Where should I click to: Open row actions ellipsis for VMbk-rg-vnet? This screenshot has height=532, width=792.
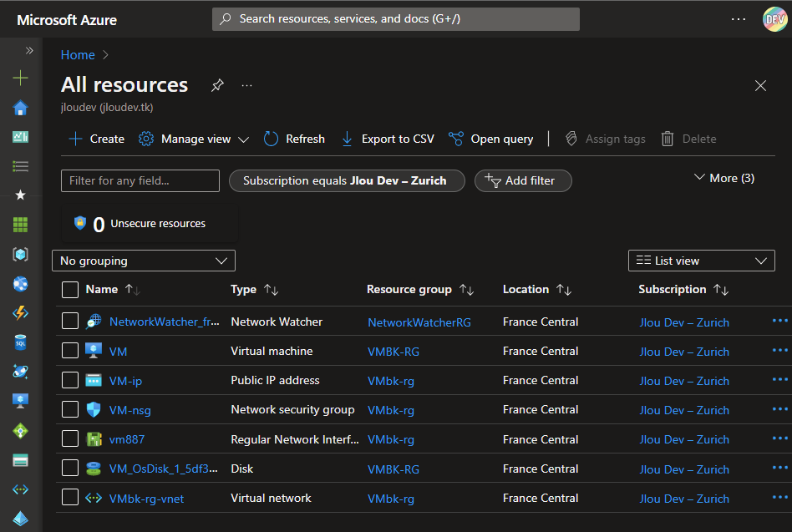779,497
